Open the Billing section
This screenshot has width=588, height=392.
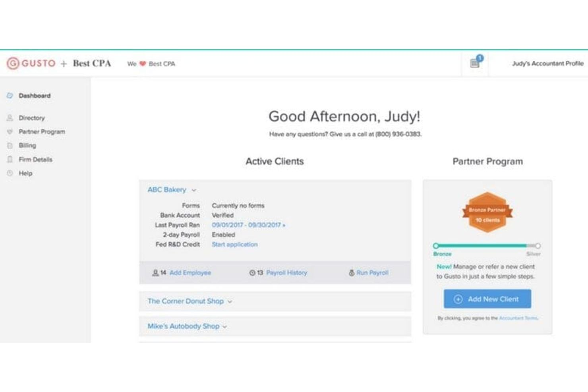click(27, 145)
